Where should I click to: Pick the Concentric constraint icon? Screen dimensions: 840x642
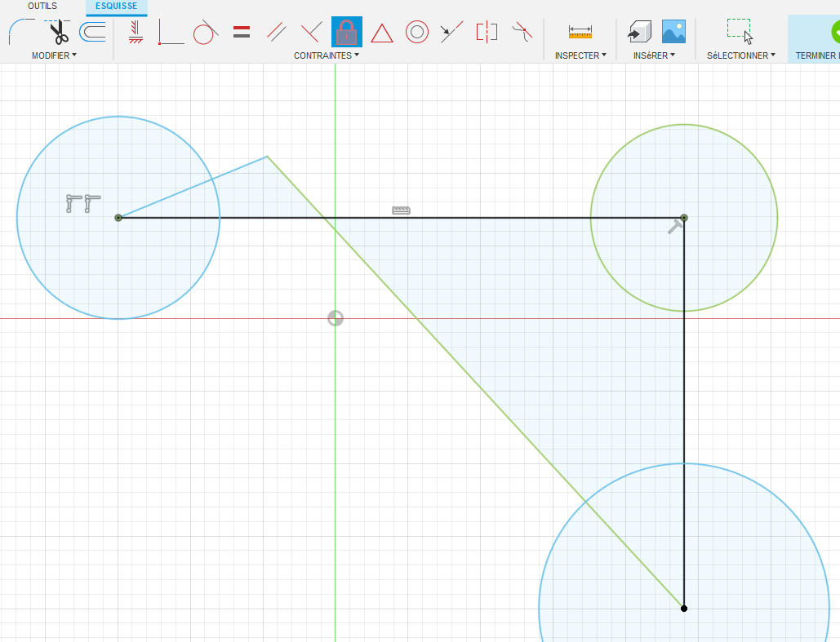coord(417,32)
